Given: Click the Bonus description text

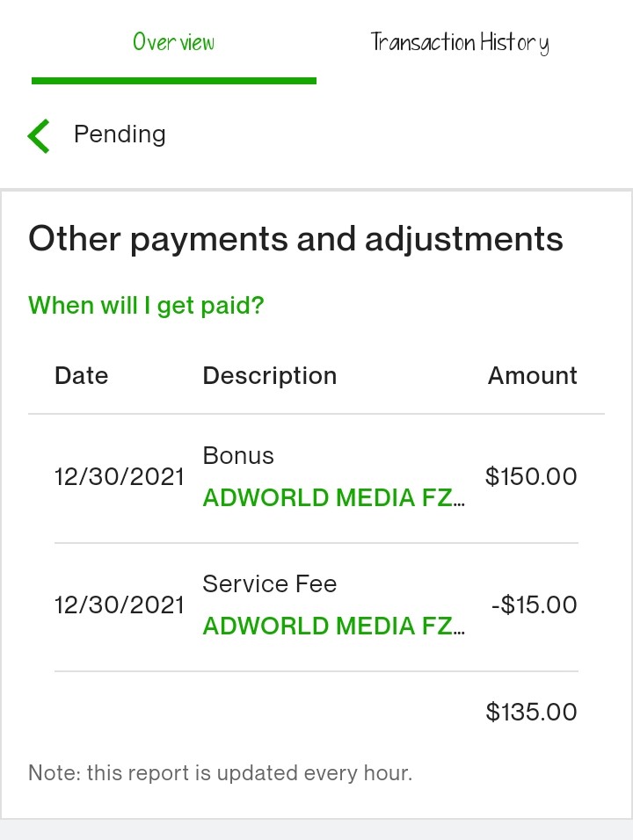Looking at the screenshot, I should (x=238, y=456).
